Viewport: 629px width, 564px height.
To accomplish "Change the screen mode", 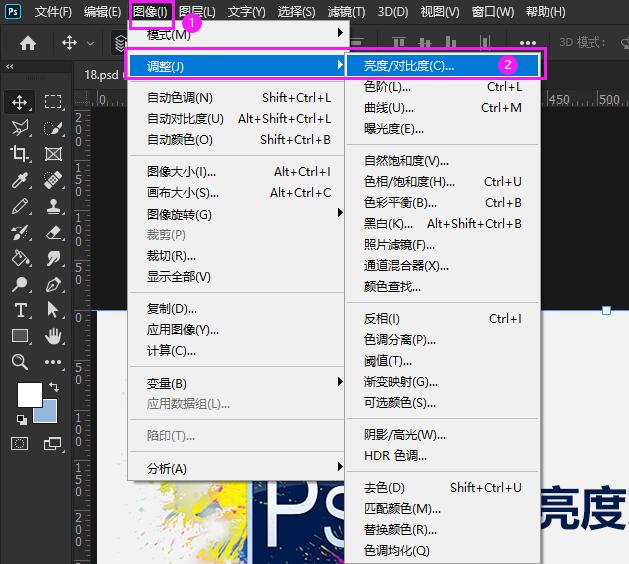I will coord(52,443).
